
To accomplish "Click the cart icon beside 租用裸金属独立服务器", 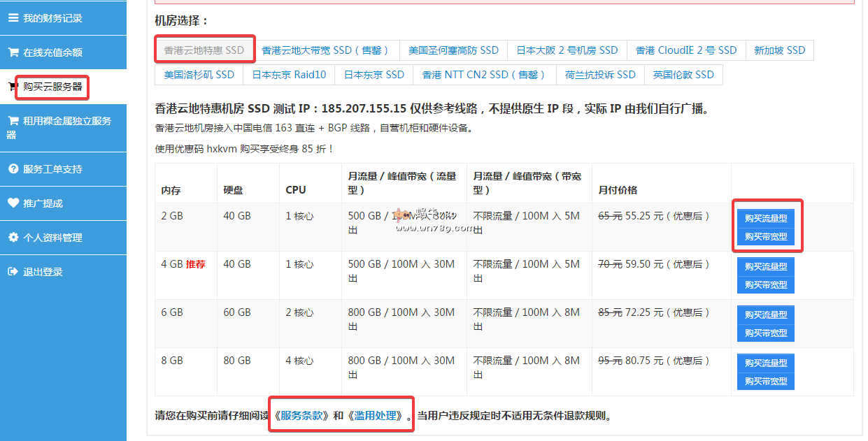I will (x=13, y=121).
